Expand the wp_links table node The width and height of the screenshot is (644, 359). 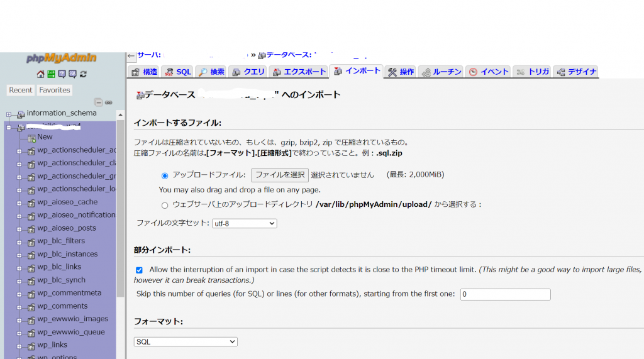19,346
